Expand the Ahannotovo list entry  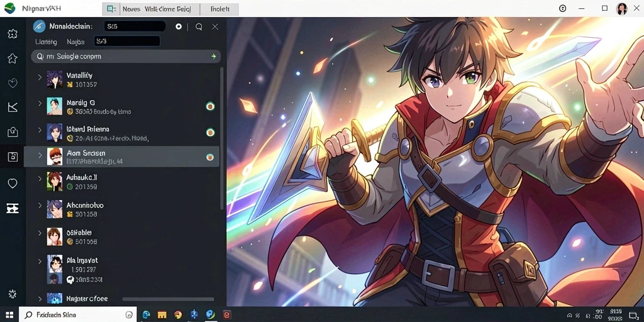click(40, 205)
